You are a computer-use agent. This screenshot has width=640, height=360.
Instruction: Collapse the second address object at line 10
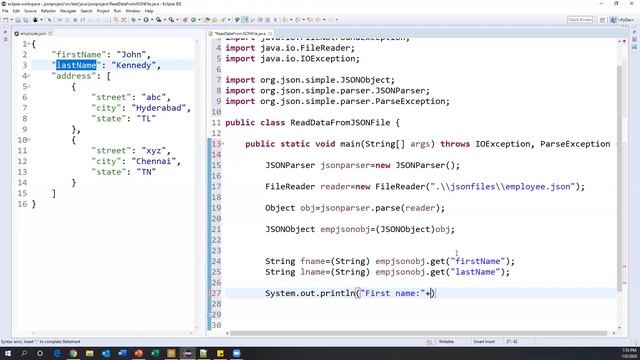tap(29, 140)
